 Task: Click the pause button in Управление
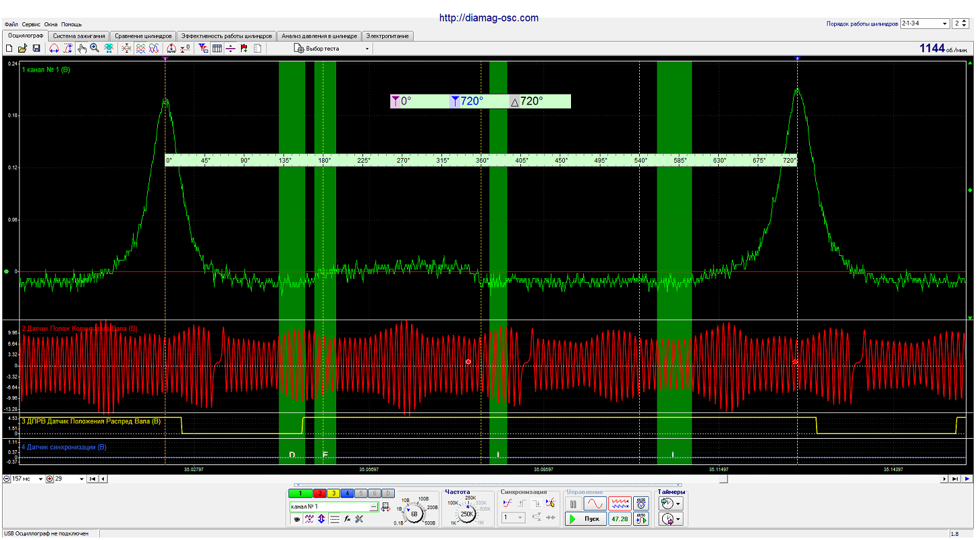(574, 504)
